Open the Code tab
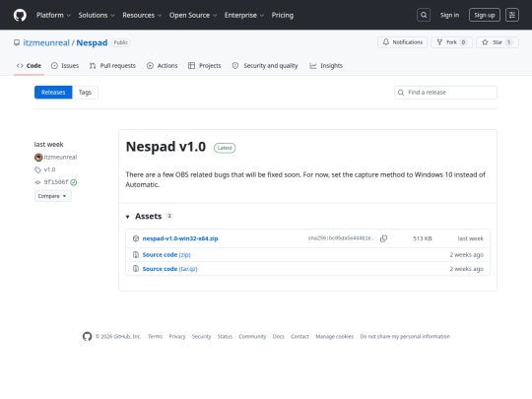 click(29, 65)
